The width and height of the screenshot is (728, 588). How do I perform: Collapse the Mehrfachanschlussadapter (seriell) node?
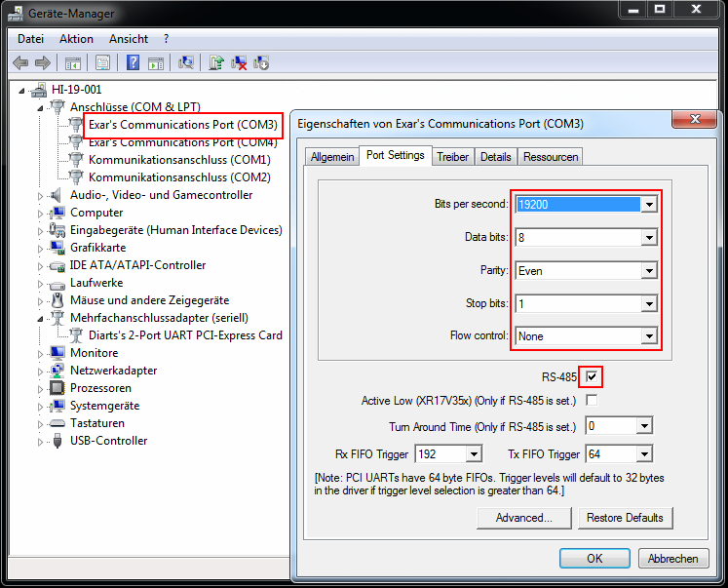click(40, 319)
